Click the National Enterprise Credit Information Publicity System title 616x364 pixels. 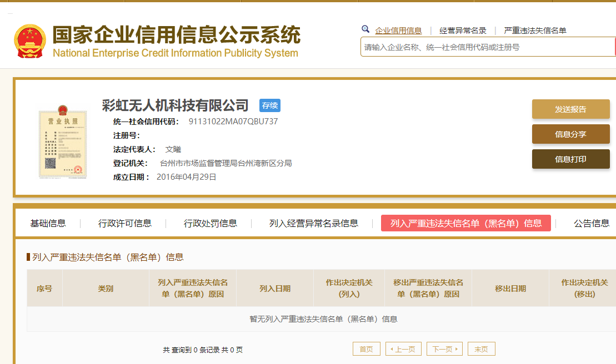click(175, 53)
